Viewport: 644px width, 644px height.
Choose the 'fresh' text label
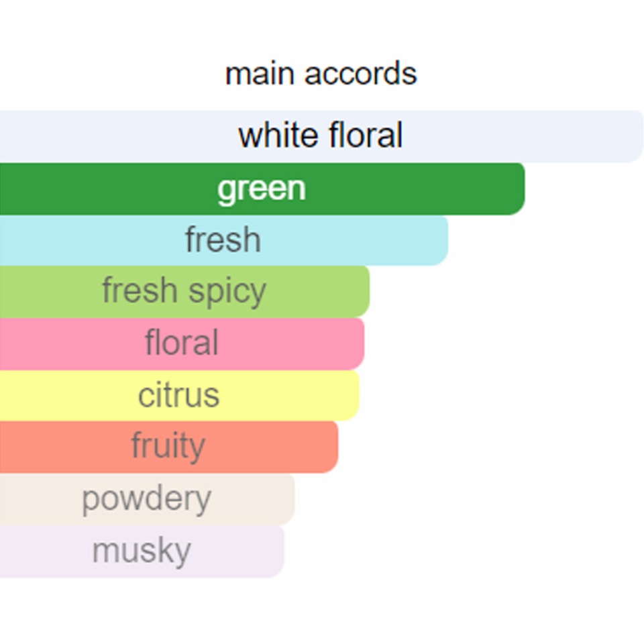coord(223,239)
